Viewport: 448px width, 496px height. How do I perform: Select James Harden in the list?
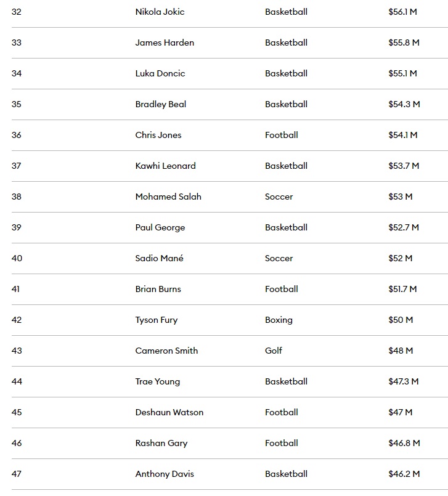click(165, 43)
